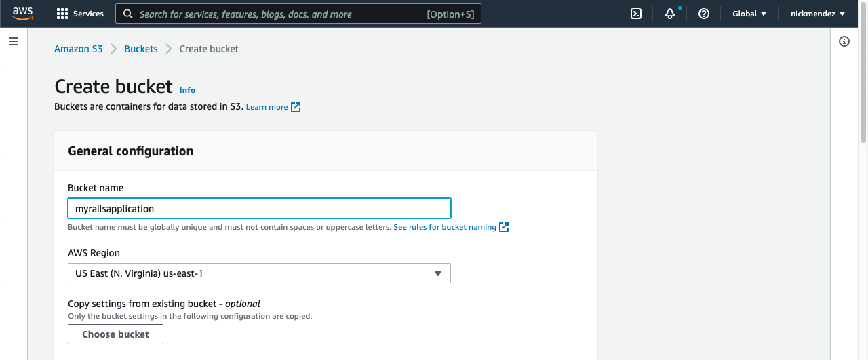Open the help question mark icon
The width and height of the screenshot is (868, 360).
coord(704,14)
